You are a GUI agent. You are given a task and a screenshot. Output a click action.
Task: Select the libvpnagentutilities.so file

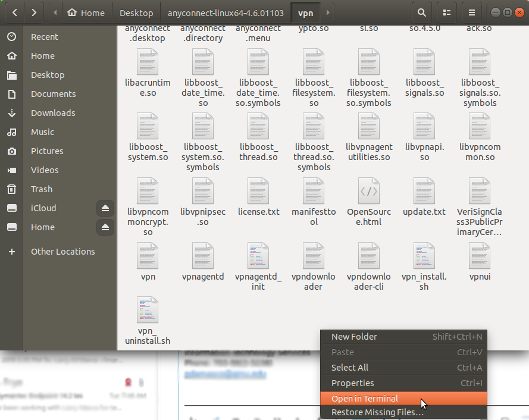(x=369, y=137)
